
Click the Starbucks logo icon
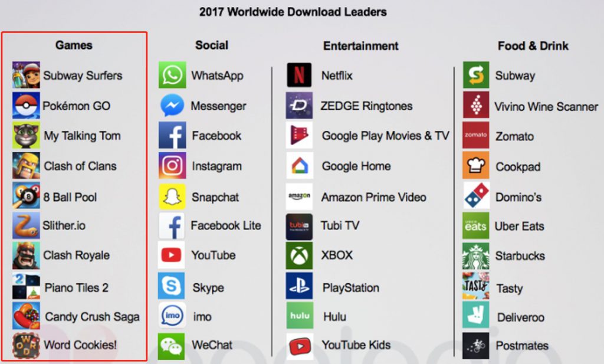coord(476,256)
